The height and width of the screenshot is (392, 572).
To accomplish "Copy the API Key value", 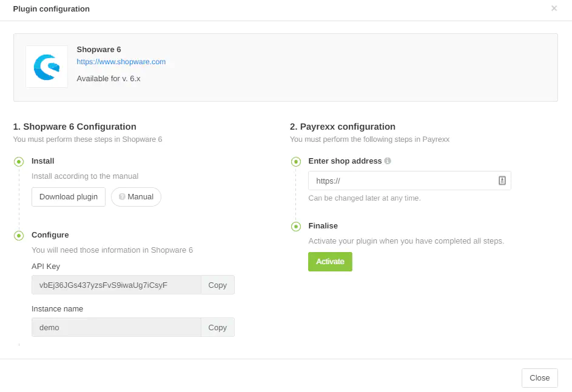I will coord(217,285).
